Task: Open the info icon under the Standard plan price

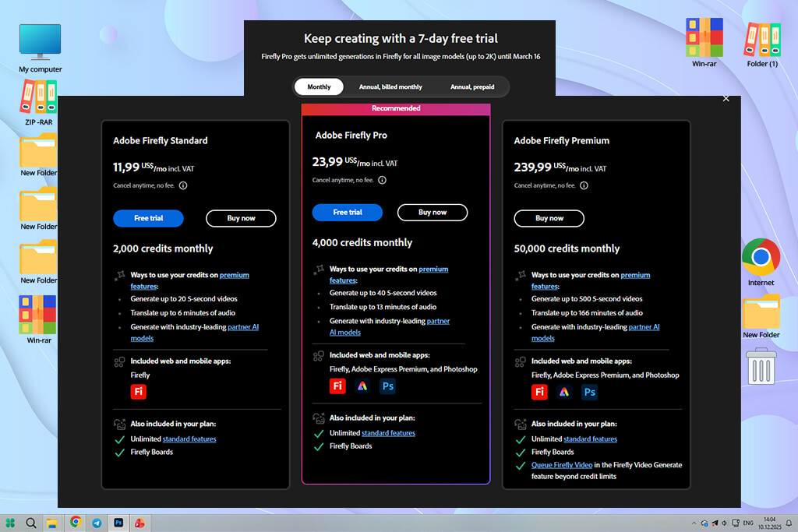Action: pos(183,185)
